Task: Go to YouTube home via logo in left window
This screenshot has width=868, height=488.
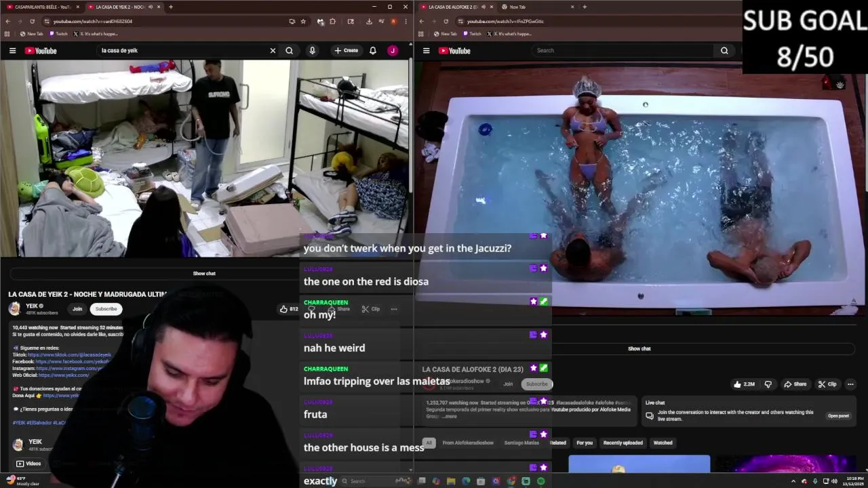Action: [41, 51]
